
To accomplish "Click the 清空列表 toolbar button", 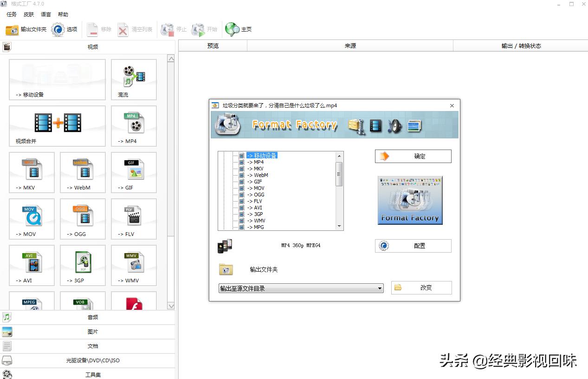I will point(135,29).
